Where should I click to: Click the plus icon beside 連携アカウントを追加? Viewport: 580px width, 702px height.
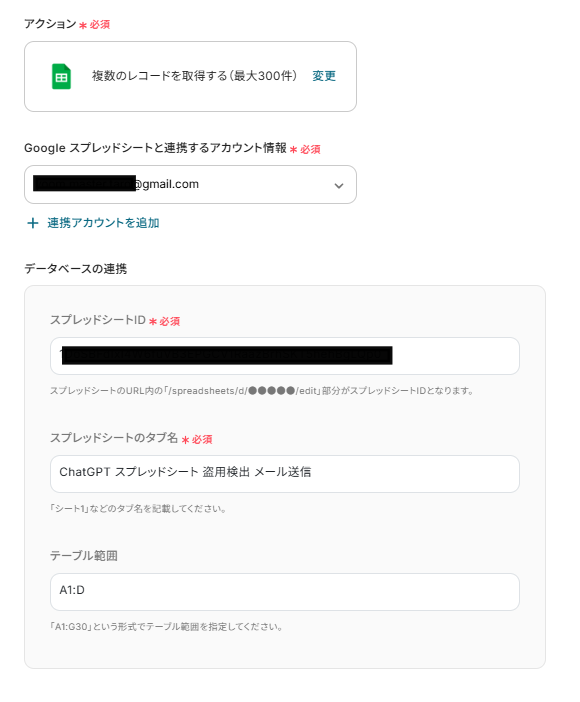(33, 223)
